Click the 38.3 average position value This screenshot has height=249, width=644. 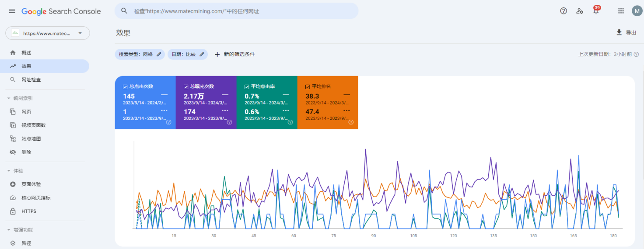click(312, 96)
